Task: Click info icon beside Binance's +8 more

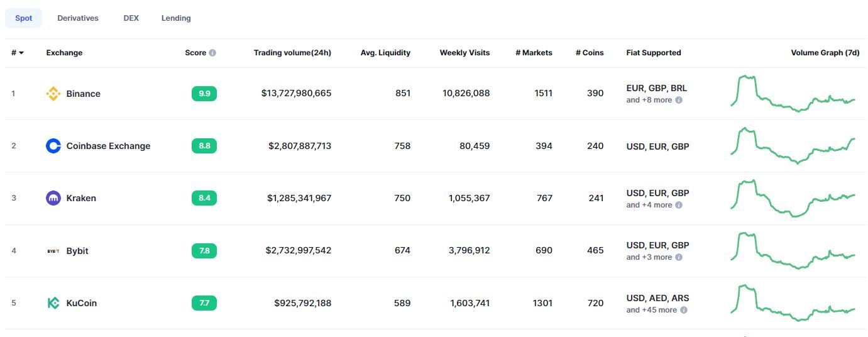Action: [x=679, y=100]
